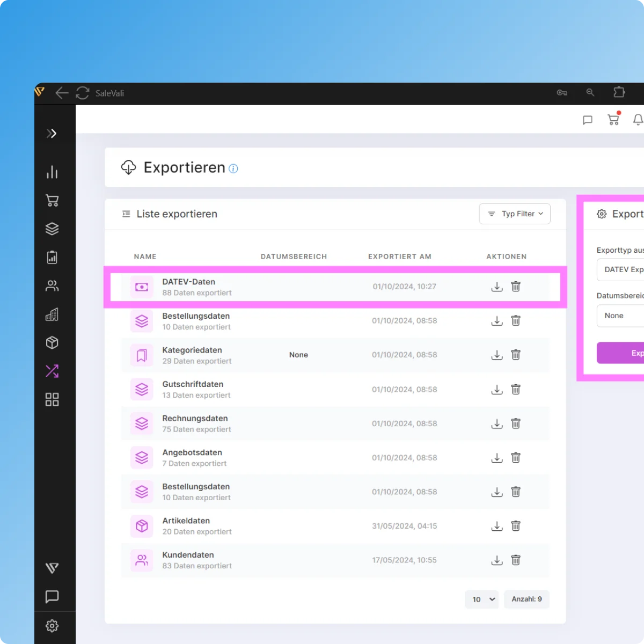Delete Gutschriftdaten export

[x=516, y=390]
